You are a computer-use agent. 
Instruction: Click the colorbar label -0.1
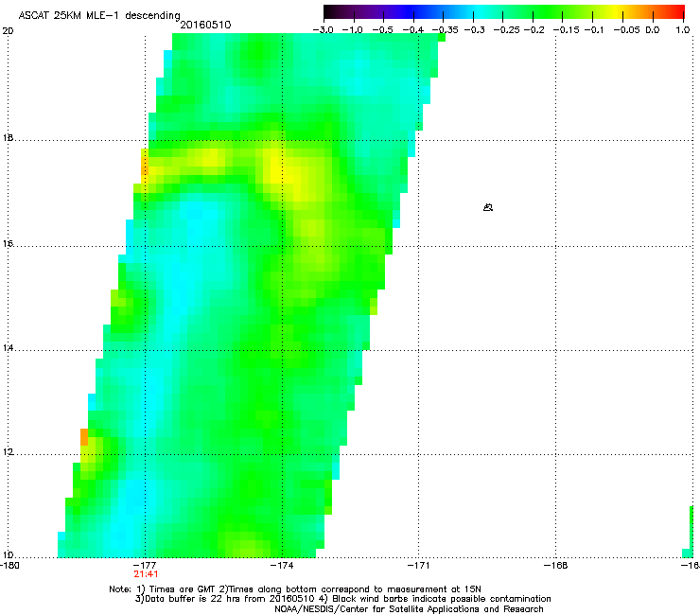[594, 30]
